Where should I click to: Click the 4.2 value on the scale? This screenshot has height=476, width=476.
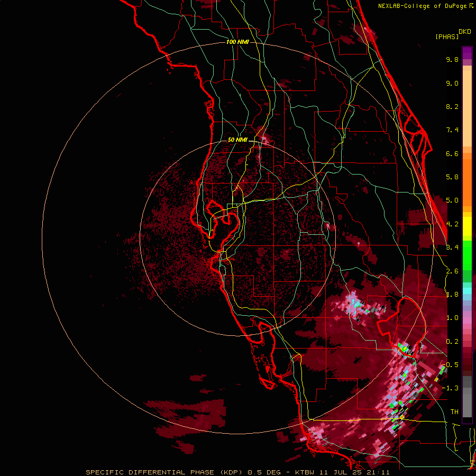coord(452,224)
